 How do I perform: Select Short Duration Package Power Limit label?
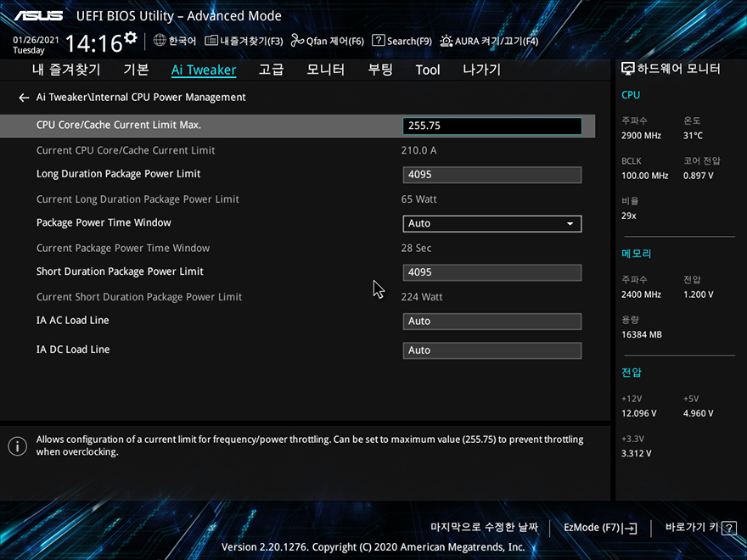[x=120, y=272]
